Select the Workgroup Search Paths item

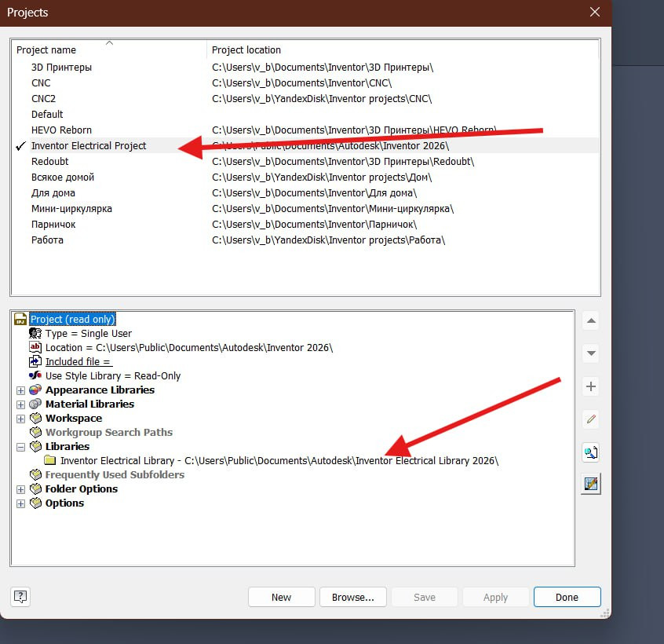point(109,432)
